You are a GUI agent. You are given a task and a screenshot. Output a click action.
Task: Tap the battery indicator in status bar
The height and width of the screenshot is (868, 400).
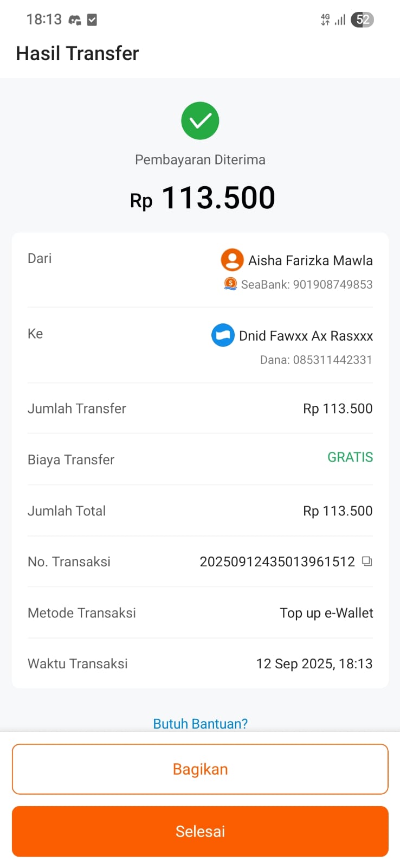(362, 20)
